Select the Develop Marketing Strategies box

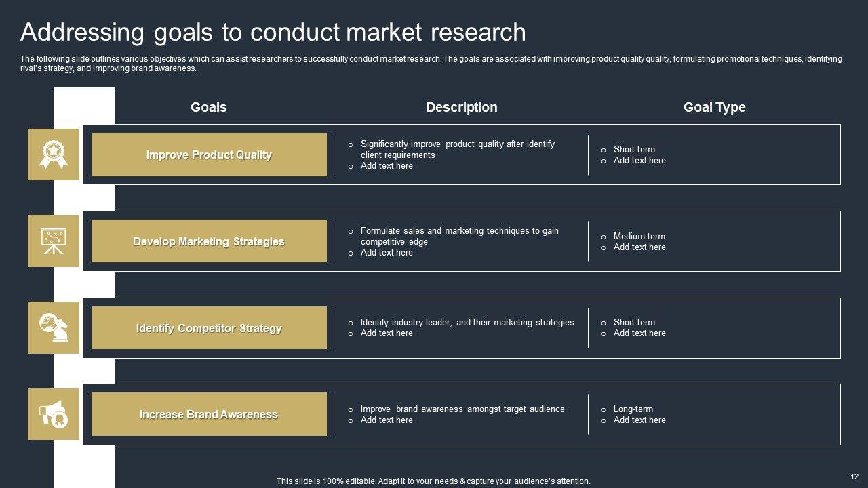tap(209, 241)
